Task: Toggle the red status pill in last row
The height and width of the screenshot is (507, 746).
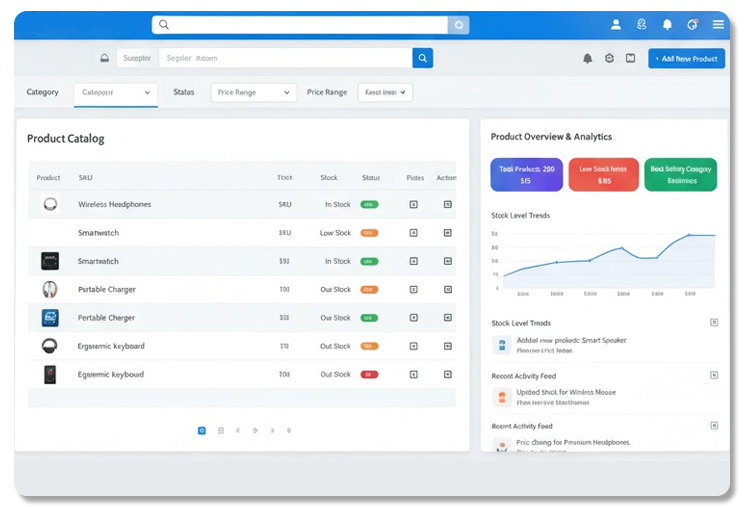Action: 369,374
